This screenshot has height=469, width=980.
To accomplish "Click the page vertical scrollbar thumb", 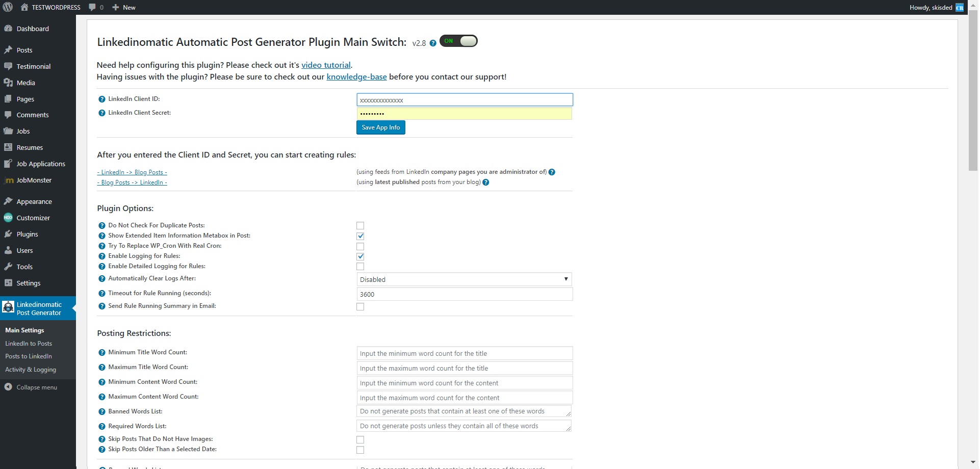I will pyautogui.click(x=973, y=91).
